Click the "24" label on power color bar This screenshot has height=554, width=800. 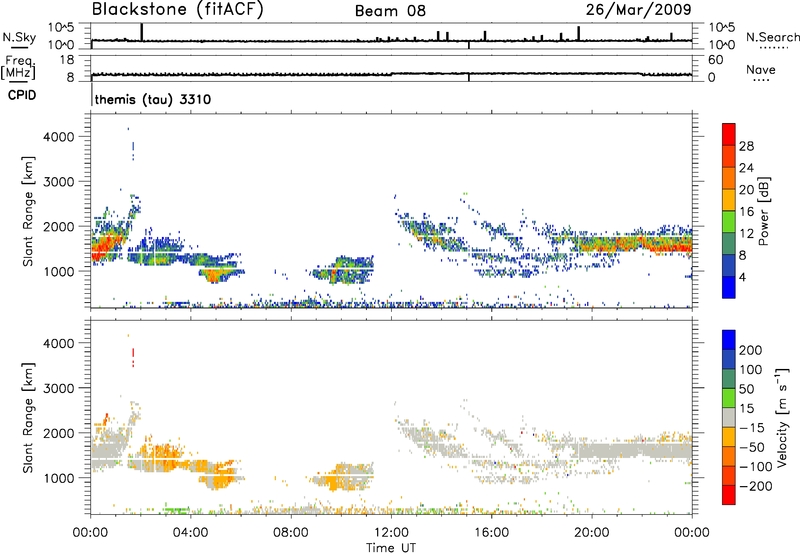click(x=746, y=168)
